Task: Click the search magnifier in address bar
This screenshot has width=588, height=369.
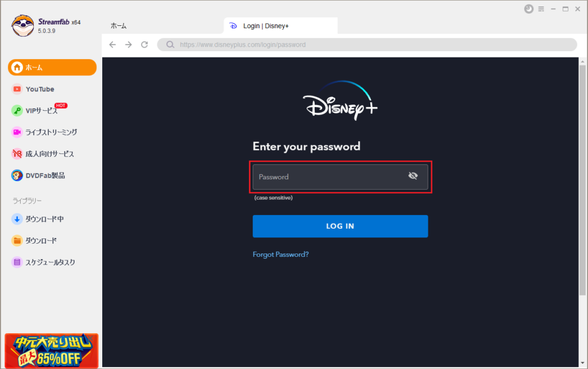Action: tap(170, 45)
